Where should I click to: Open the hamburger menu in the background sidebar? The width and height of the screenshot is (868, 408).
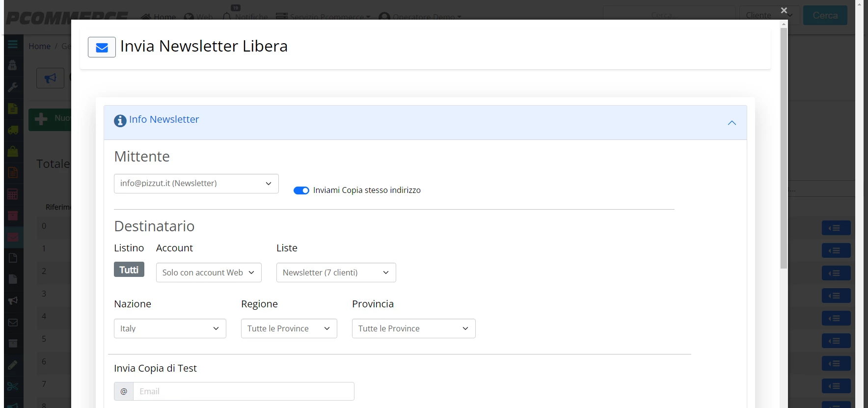coord(13,44)
